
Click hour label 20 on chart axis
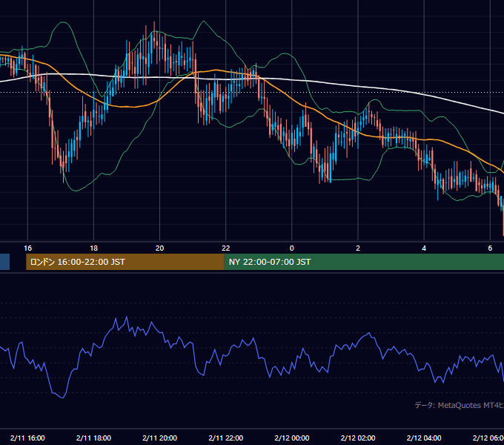coord(160,248)
